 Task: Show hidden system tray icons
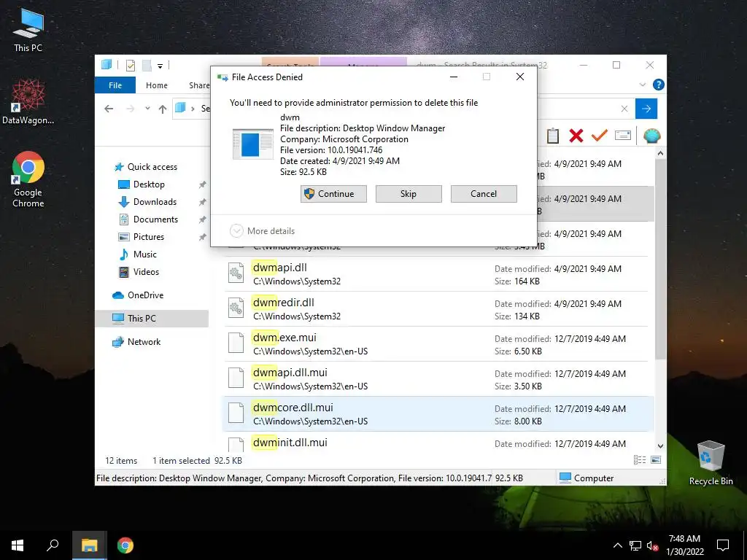click(x=617, y=545)
